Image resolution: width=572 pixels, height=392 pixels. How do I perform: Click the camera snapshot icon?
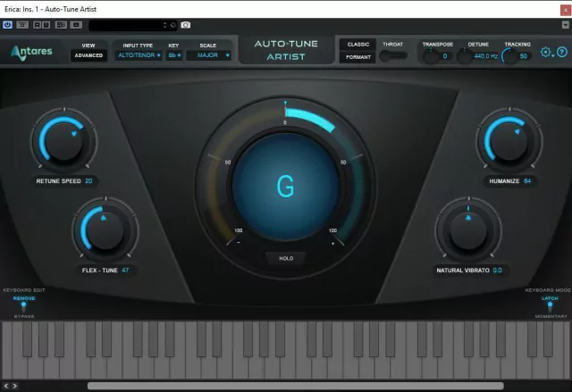(186, 25)
